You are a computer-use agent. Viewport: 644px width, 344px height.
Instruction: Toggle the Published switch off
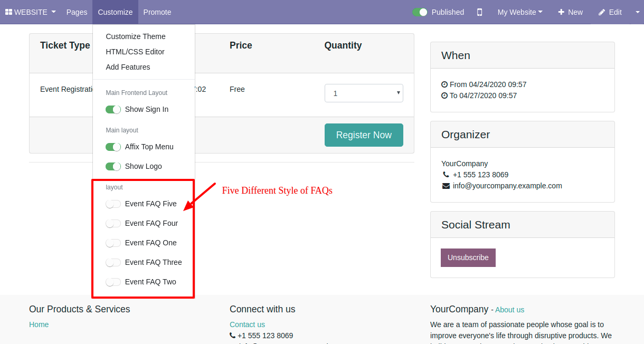click(x=420, y=12)
